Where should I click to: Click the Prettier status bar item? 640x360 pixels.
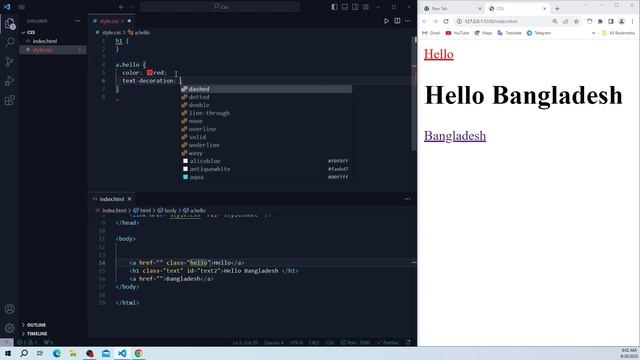[x=387, y=342]
